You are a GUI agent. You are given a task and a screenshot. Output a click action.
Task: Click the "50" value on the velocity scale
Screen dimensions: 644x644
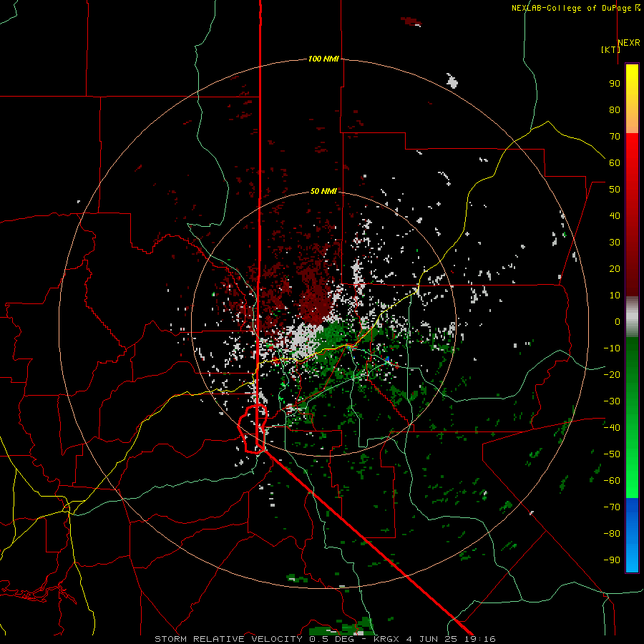(615, 190)
